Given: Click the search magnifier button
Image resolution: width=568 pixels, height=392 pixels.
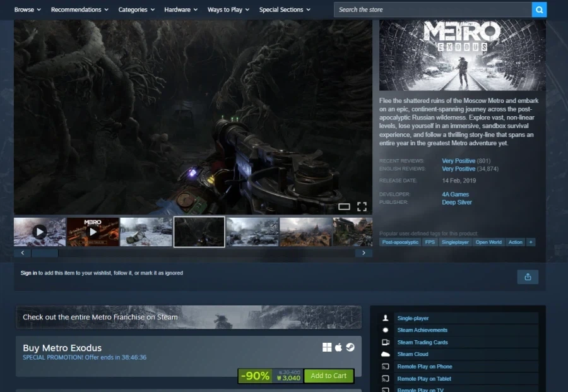Looking at the screenshot, I should pos(539,9).
